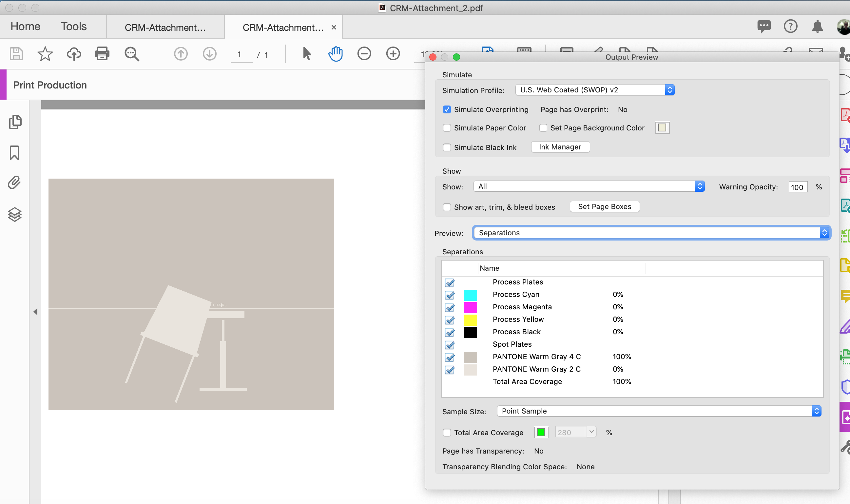Go to next page with the down arrow
The width and height of the screenshot is (850, 504).
tap(209, 54)
